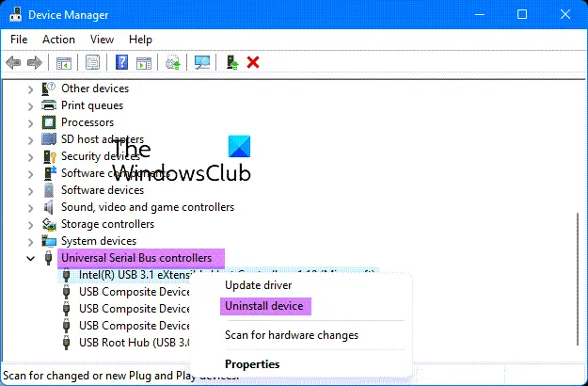Click the red X uninstall device icon
The image size is (588, 386).
(x=253, y=62)
